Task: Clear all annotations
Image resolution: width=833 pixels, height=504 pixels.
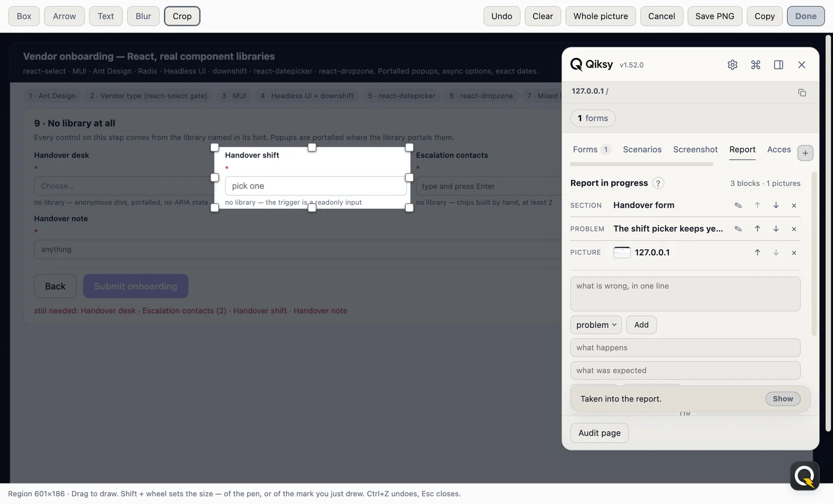Action: coord(542,16)
